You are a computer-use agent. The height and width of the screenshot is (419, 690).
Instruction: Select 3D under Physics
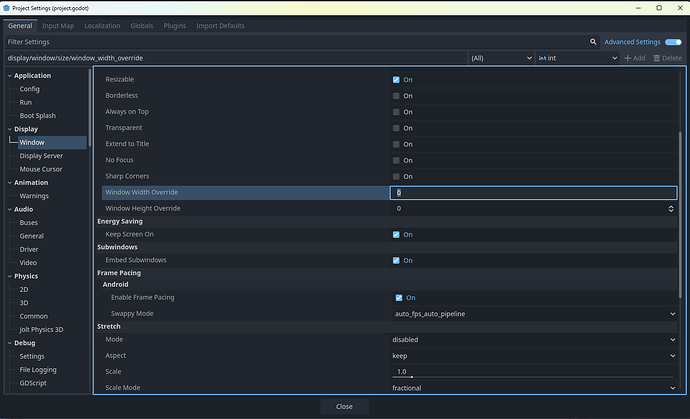[24, 303]
